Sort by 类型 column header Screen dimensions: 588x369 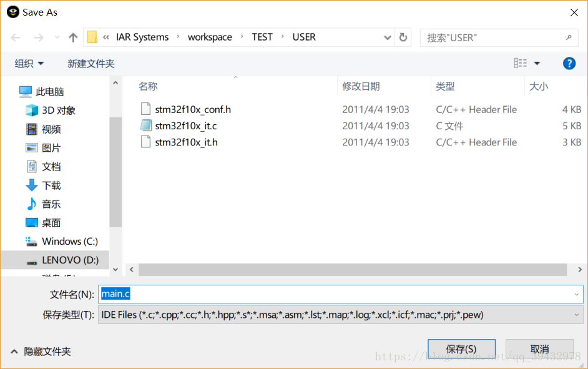445,86
